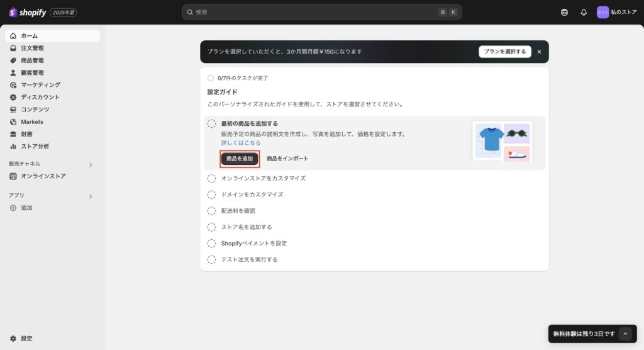Expand the trial notice with chevron-up button
The image size is (644, 350).
pyautogui.click(x=625, y=334)
